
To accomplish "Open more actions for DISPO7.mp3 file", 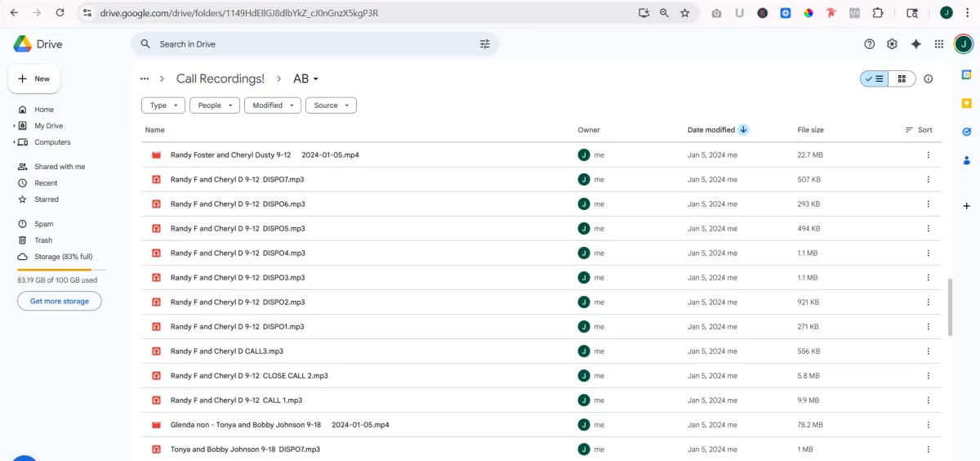I will pos(928,180).
